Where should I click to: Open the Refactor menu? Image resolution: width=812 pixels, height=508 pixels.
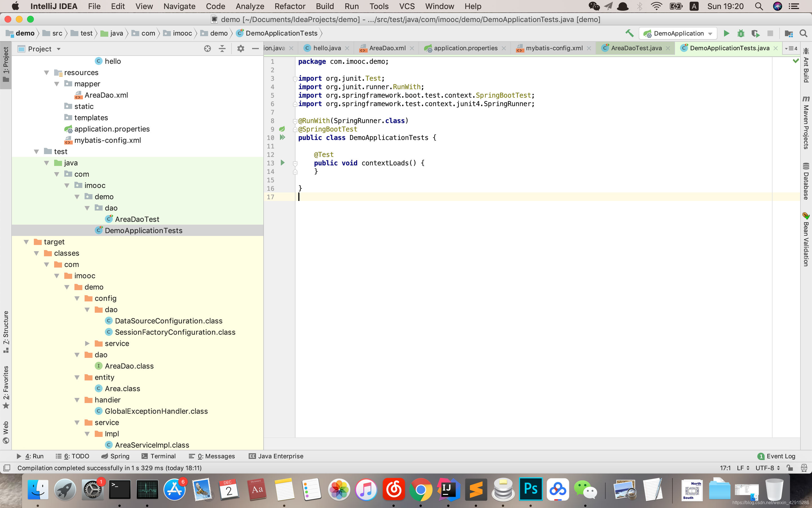pyautogui.click(x=290, y=6)
